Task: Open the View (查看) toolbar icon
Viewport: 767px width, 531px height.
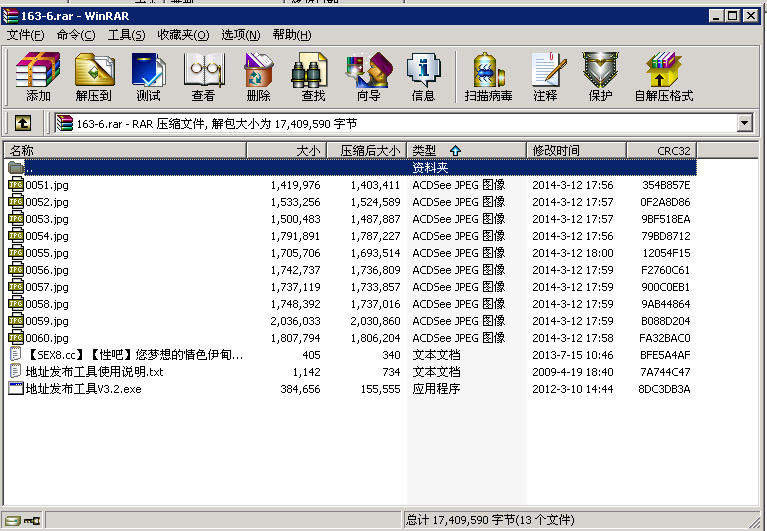Action: coord(203,70)
